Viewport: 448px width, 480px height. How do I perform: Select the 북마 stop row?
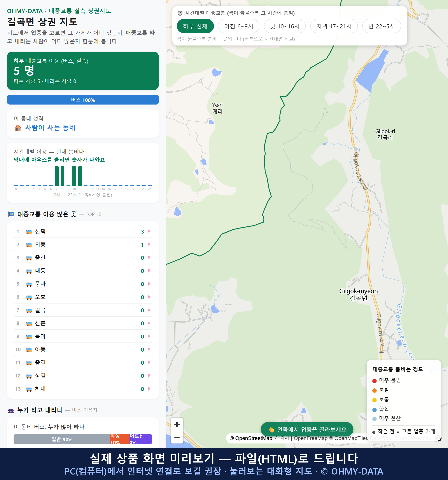tap(83, 336)
